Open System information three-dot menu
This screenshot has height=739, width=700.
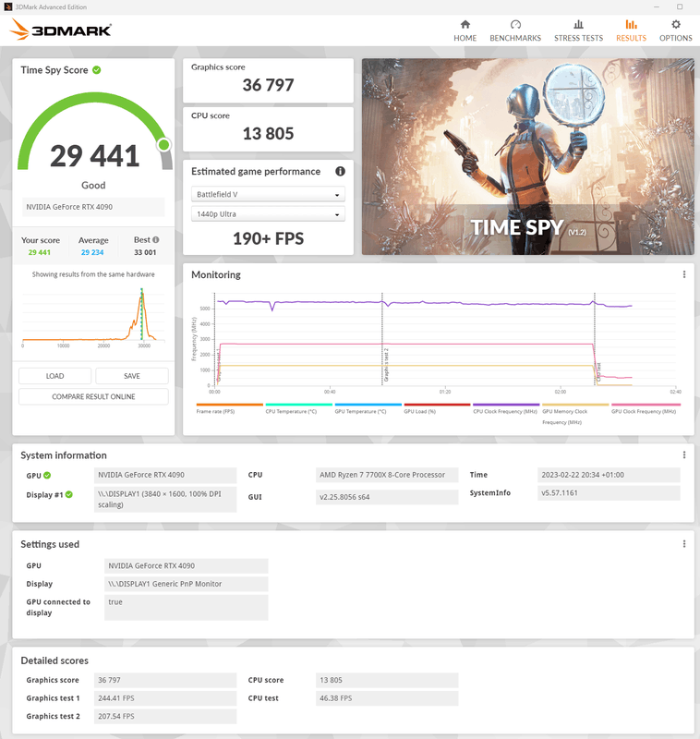684,454
